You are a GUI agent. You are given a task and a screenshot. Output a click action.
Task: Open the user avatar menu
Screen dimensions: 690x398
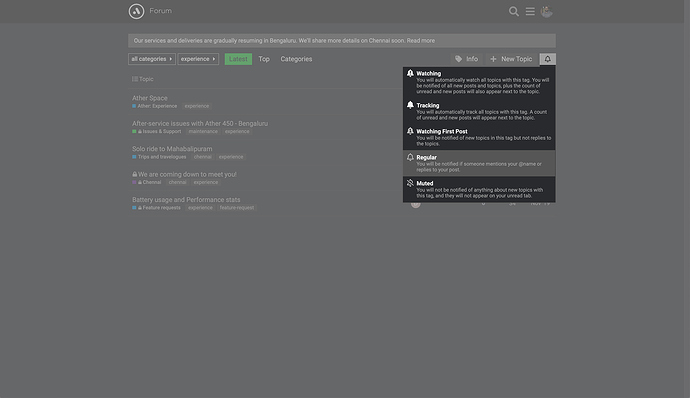pos(547,11)
